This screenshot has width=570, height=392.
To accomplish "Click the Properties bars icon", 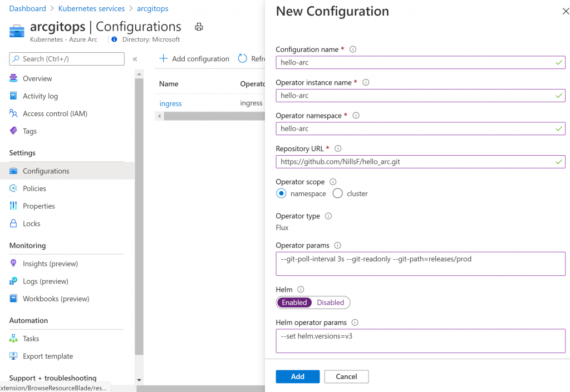I will tap(13, 206).
